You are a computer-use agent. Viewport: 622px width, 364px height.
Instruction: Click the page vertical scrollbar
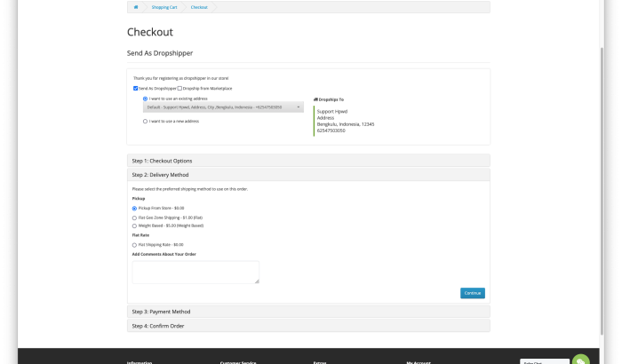[602, 190]
